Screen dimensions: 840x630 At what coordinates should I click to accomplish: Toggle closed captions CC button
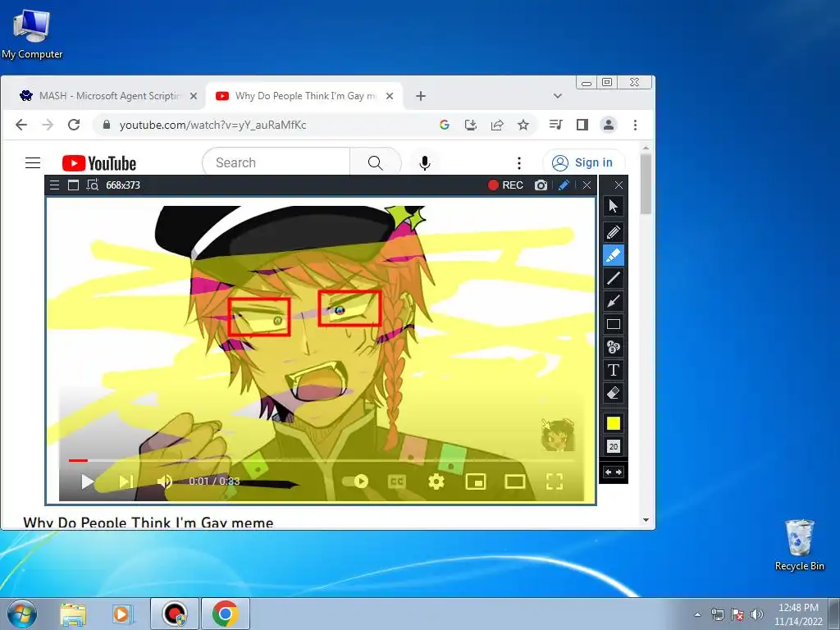click(396, 482)
